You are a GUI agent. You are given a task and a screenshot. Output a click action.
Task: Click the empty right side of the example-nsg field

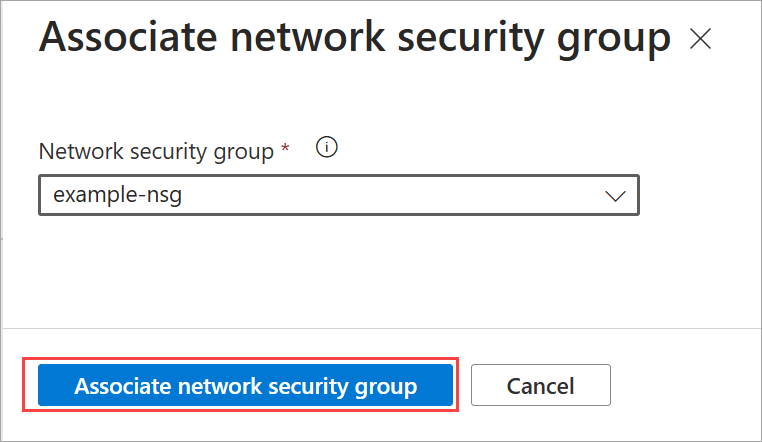click(x=389, y=195)
